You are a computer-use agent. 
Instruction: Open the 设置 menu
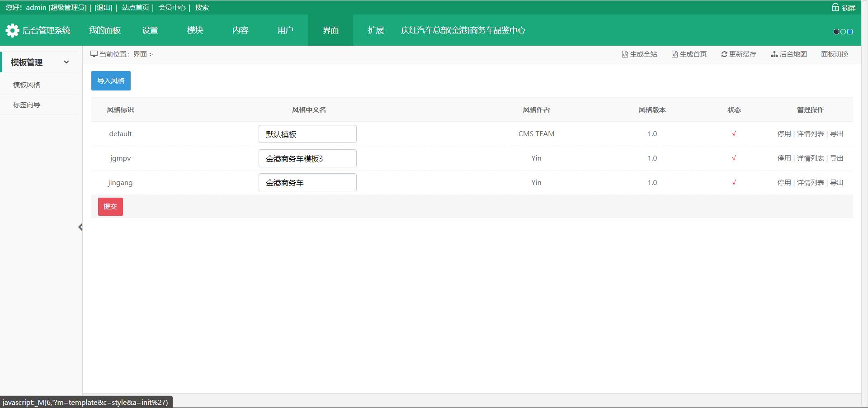150,30
